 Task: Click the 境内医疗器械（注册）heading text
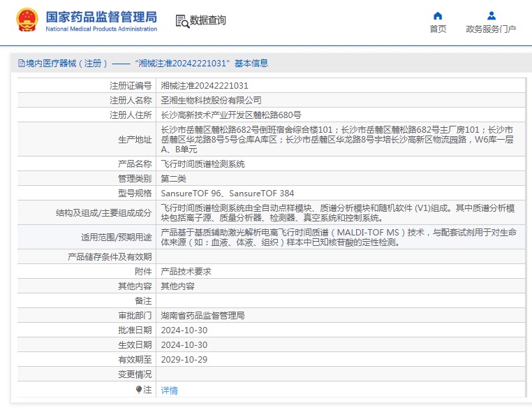(67, 63)
